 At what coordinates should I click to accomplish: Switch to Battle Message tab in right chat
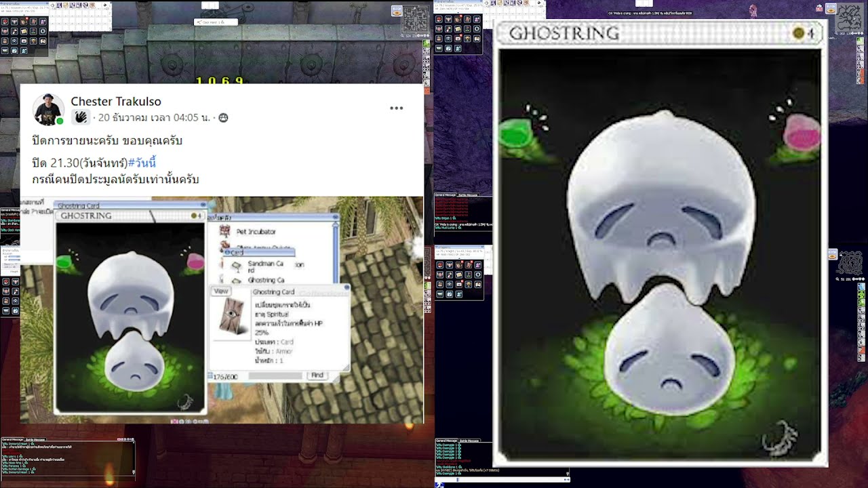(x=468, y=195)
